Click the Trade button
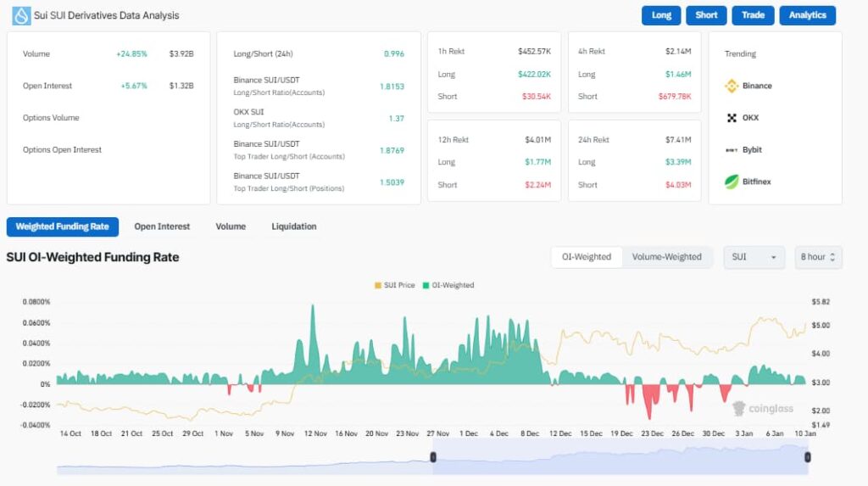 pos(753,15)
